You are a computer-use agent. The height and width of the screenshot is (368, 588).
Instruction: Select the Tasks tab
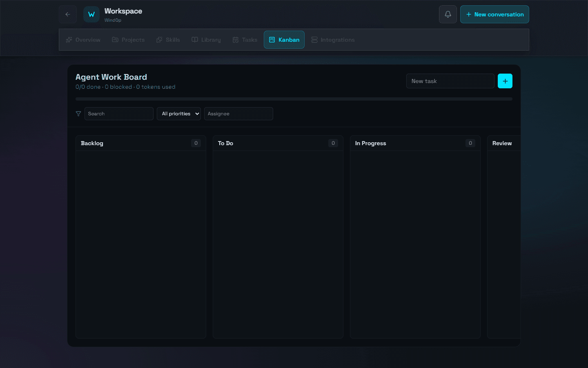[245, 40]
